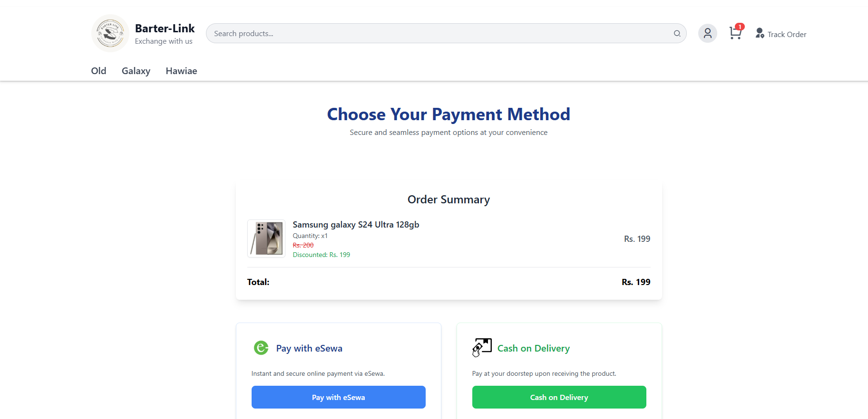
Task: Click the red cart count badge
Action: [740, 27]
